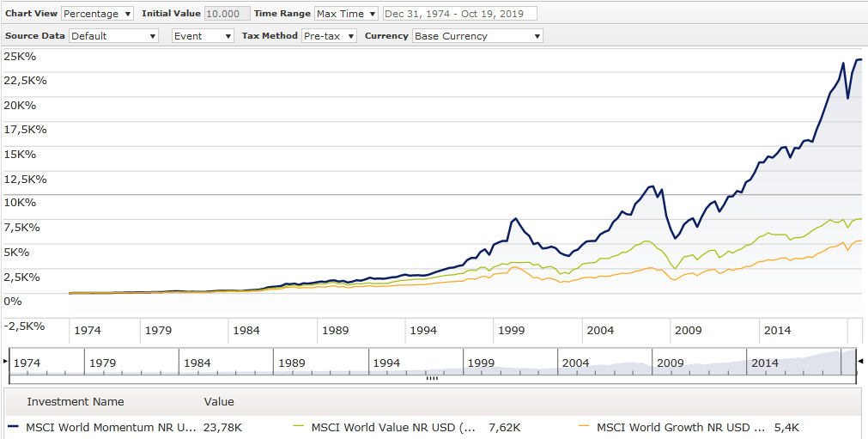868x439 pixels.
Task: Select MSCI World Momentum NR legend name
Action: [111, 427]
